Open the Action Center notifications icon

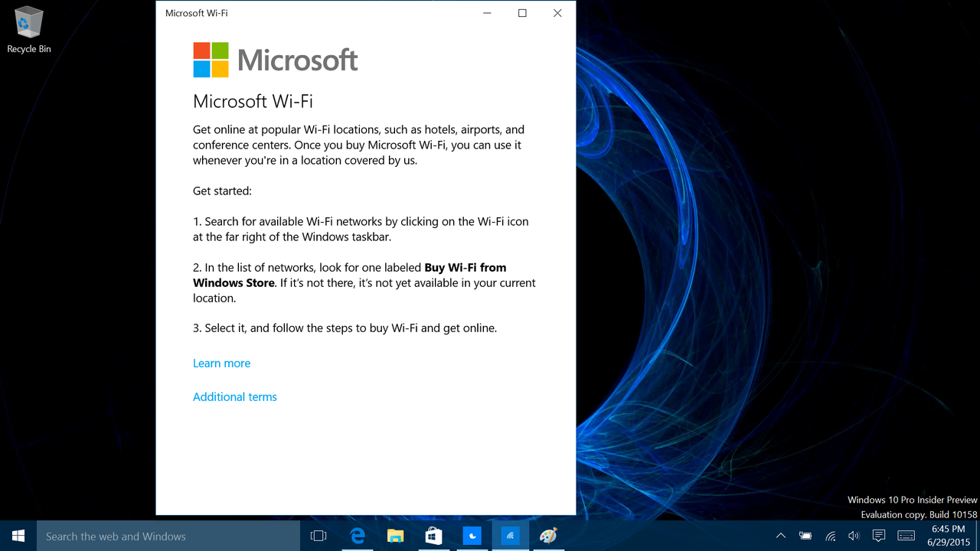(879, 536)
